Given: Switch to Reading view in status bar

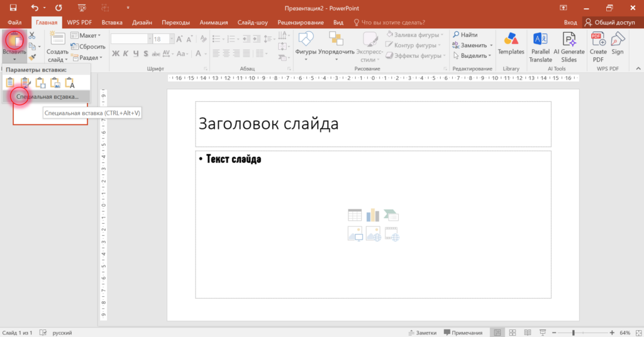Looking at the screenshot, I should (x=528, y=333).
